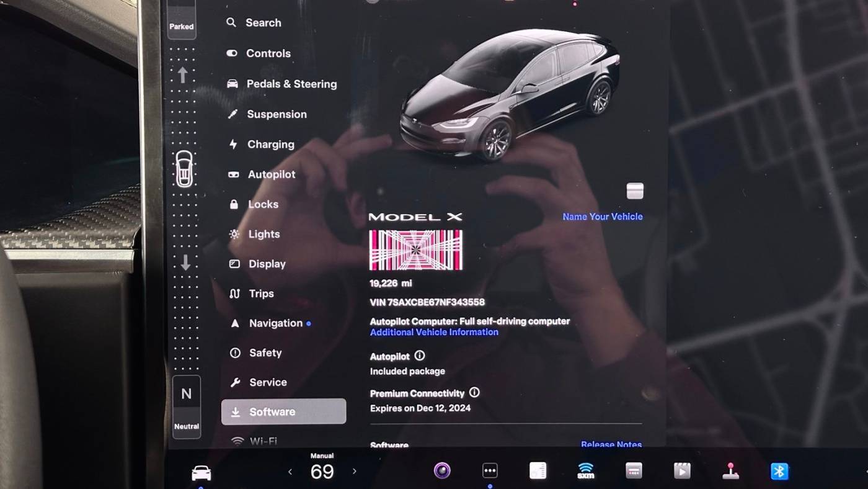Open Additional Vehicle Information link
The image size is (868, 489).
pyautogui.click(x=434, y=332)
